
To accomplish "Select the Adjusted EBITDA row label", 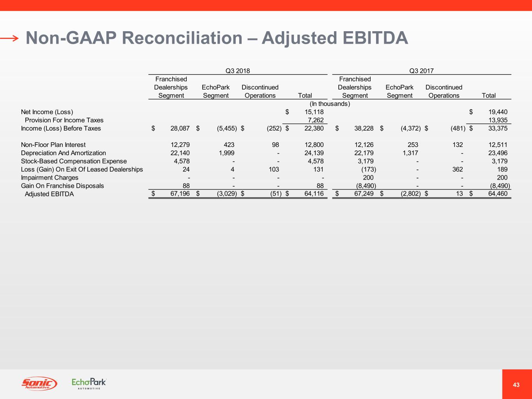I will (x=49, y=194).
